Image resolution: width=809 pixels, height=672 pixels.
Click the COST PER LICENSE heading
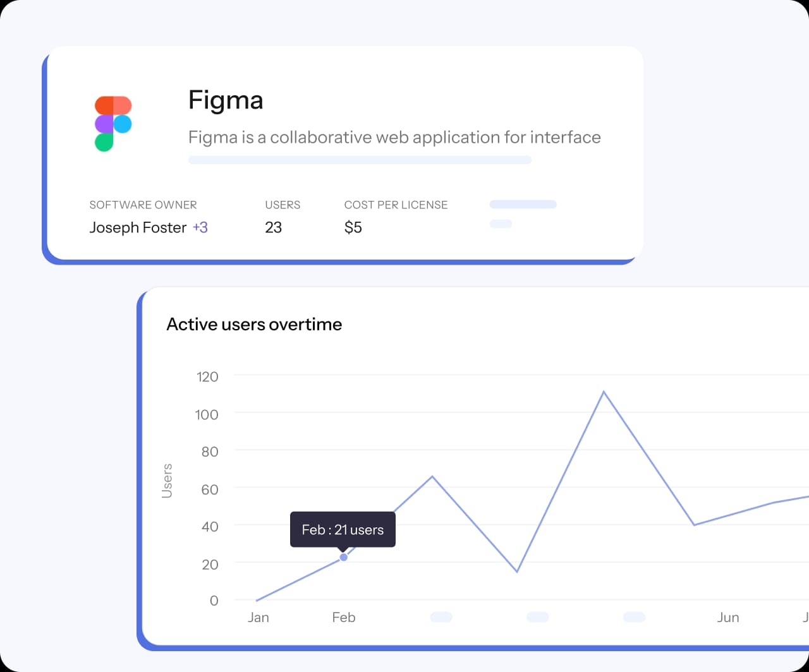pyautogui.click(x=396, y=205)
